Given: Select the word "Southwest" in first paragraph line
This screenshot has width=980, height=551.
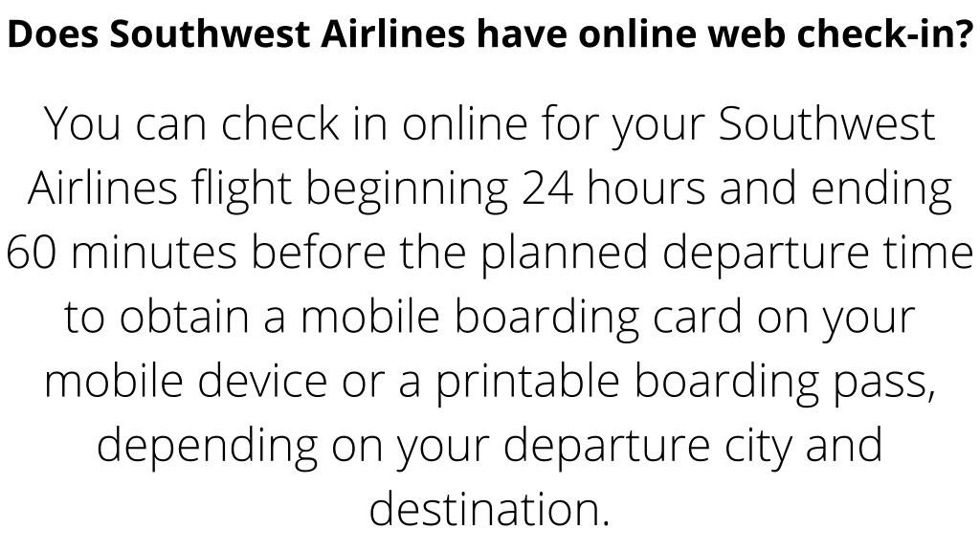Looking at the screenshot, I should coord(827,123).
